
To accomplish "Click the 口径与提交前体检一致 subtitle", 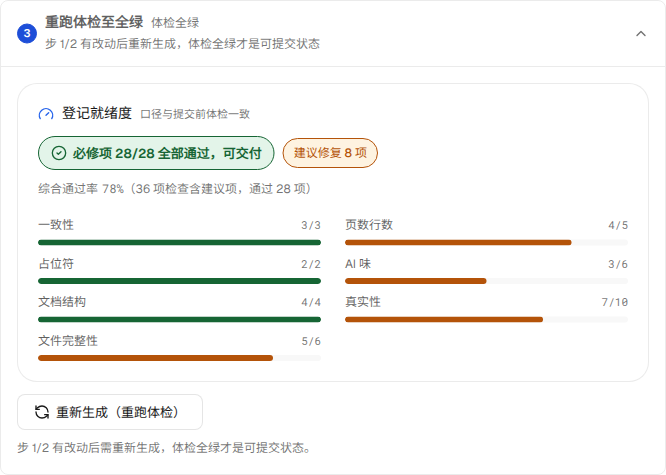I will 195,114.
